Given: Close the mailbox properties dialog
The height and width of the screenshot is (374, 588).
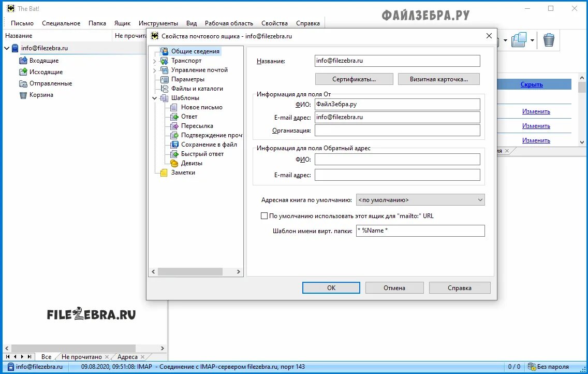Looking at the screenshot, I should 489,36.
